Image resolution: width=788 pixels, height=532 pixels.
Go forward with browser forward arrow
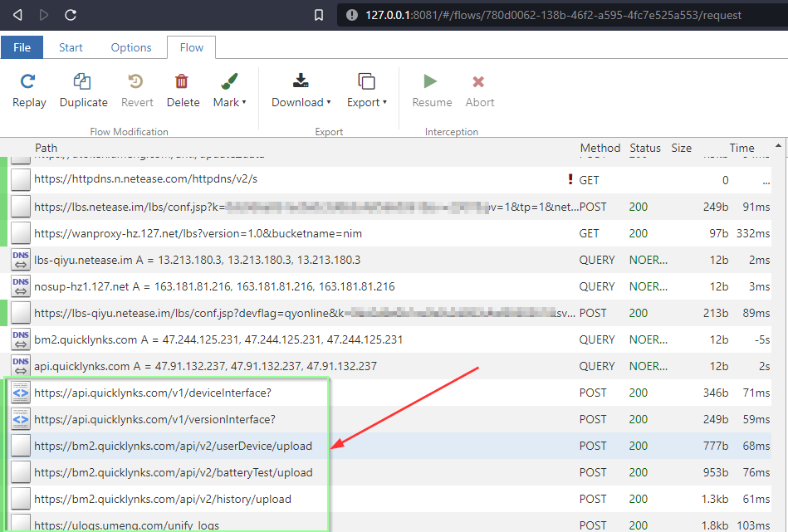(x=44, y=15)
